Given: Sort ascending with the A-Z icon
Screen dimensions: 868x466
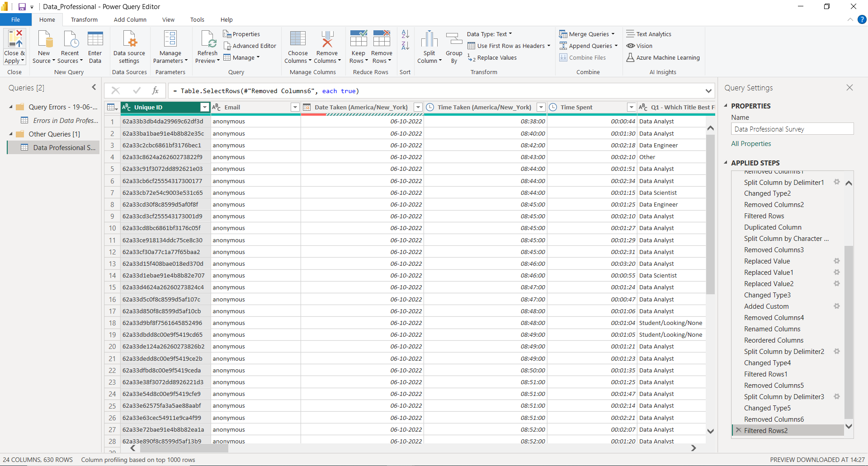Looking at the screenshot, I should pyautogui.click(x=406, y=34).
